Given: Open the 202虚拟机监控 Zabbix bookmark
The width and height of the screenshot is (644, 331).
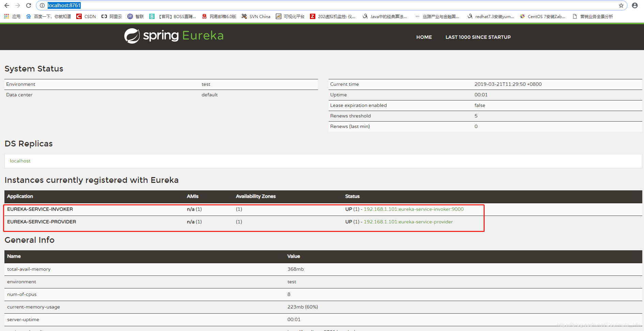Looking at the screenshot, I should (x=333, y=16).
